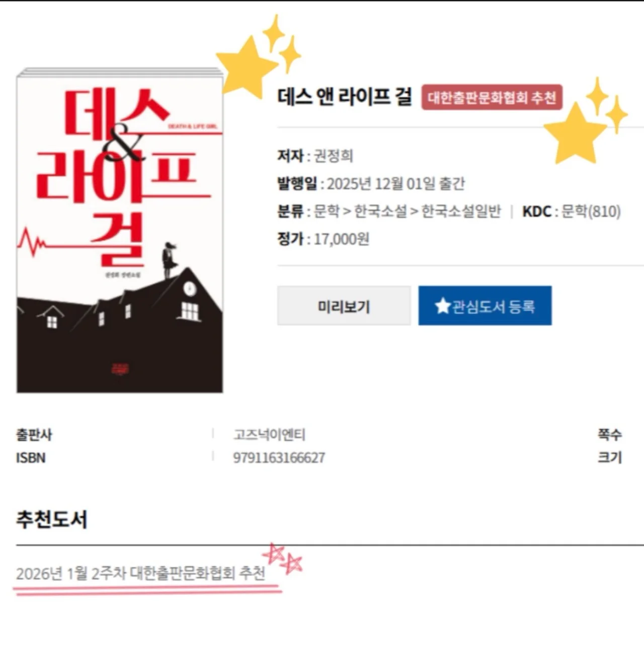This screenshot has height=645, width=644.
Task: Select the book title 데스 앤 라이프 걸
Action: pyautogui.click(x=345, y=97)
